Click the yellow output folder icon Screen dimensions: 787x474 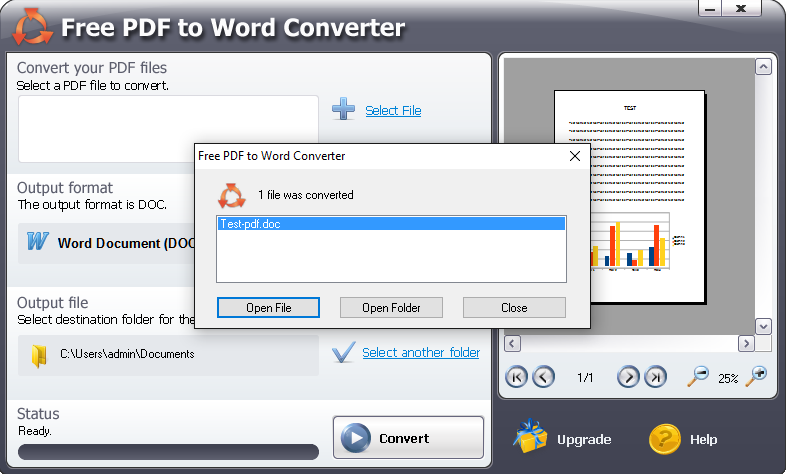(x=39, y=356)
